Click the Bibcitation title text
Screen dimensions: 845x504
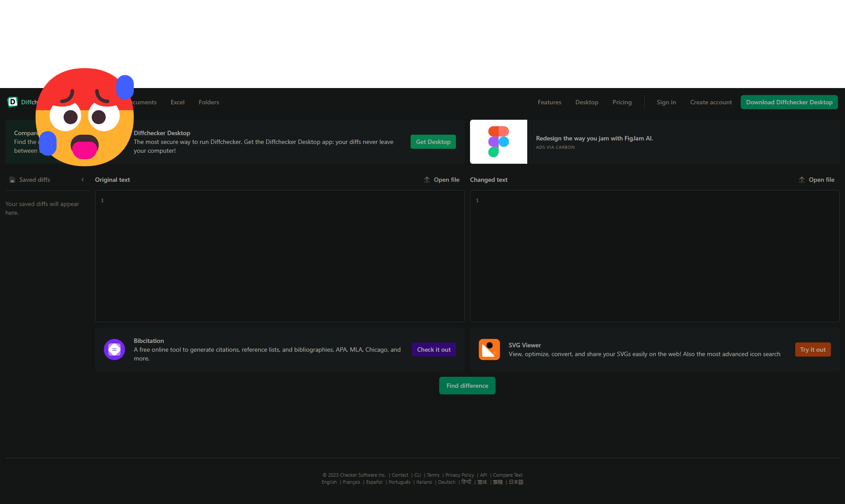click(x=149, y=341)
